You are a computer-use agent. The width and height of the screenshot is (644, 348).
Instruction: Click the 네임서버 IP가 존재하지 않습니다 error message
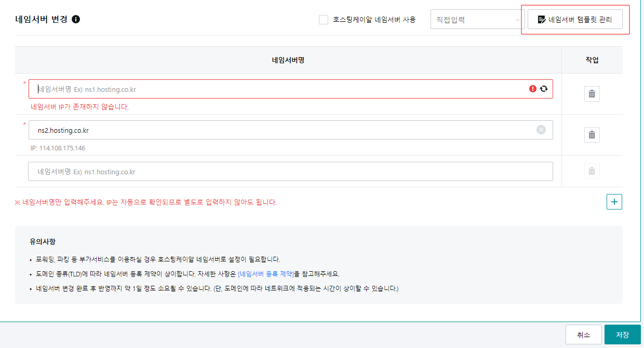(x=79, y=107)
